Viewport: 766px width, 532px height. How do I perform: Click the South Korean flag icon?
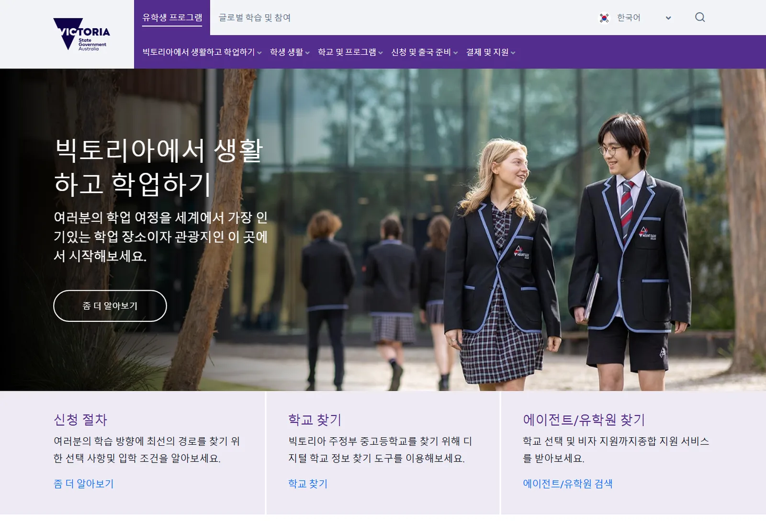click(604, 18)
